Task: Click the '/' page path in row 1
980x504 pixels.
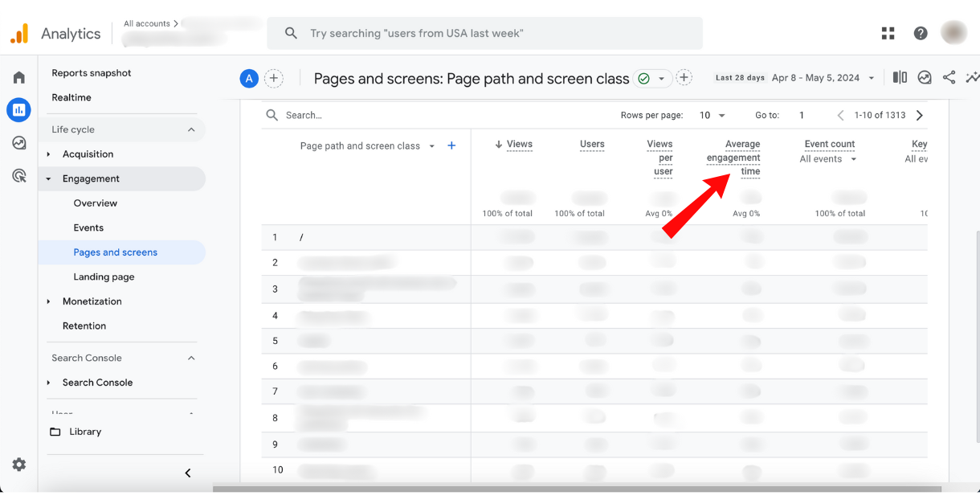Action: tap(301, 237)
